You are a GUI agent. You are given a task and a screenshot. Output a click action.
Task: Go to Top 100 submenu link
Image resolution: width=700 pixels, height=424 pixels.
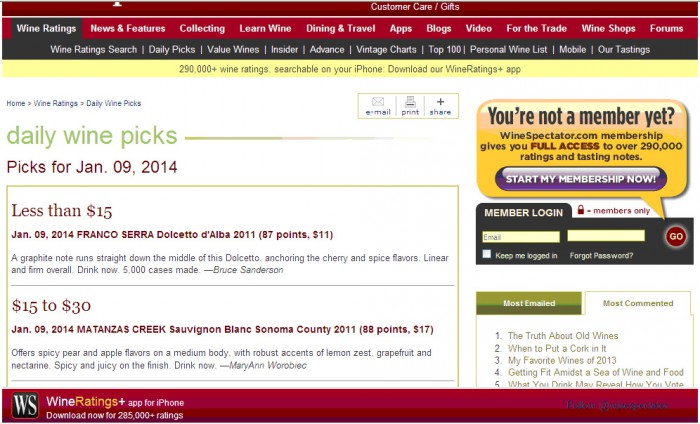pyautogui.click(x=445, y=50)
